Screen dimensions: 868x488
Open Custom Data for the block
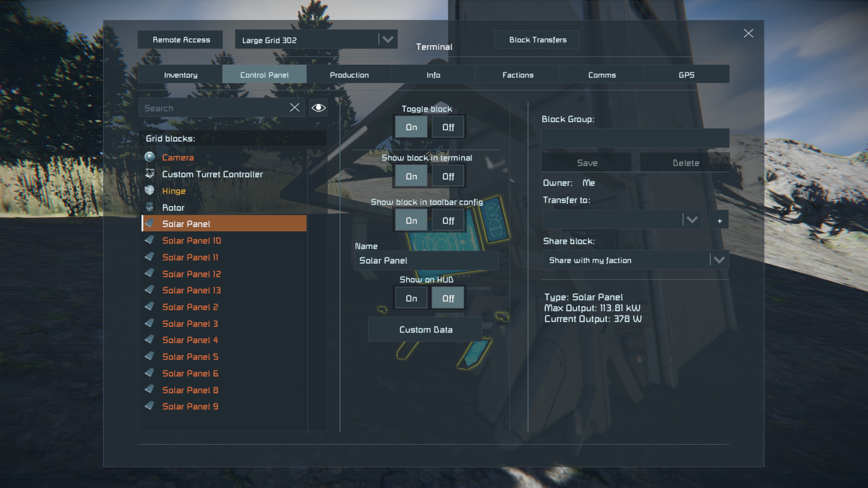click(425, 329)
